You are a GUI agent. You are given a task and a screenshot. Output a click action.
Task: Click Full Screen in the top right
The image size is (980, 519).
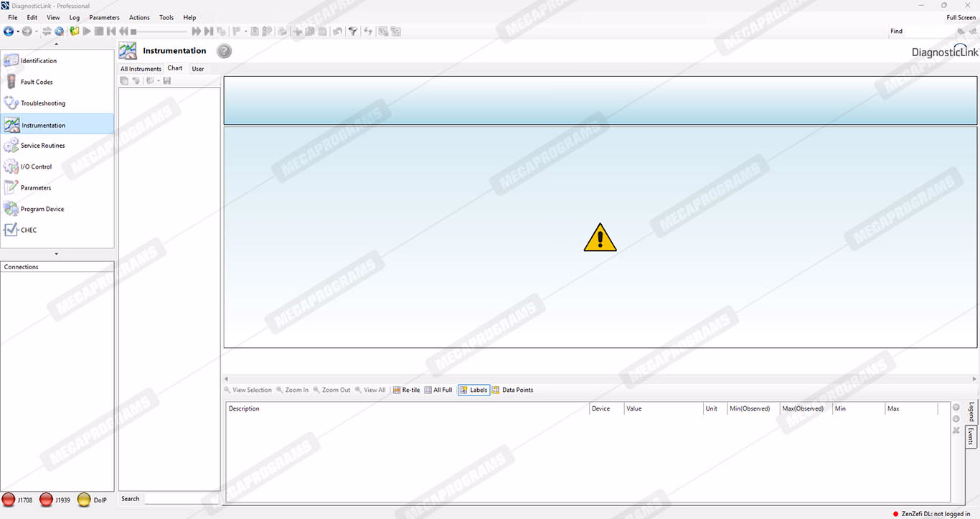point(961,17)
